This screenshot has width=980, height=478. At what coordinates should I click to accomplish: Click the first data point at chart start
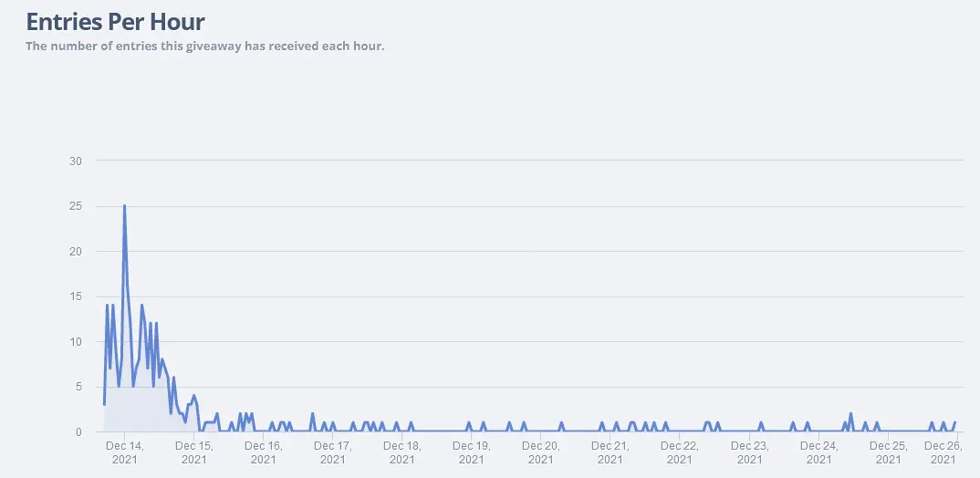click(x=104, y=404)
